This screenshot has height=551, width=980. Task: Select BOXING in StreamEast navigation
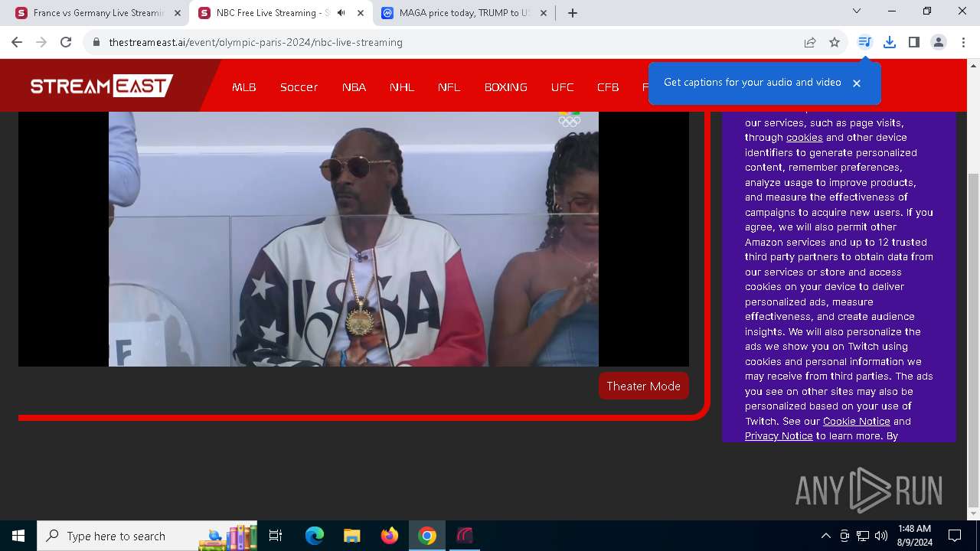click(x=506, y=87)
